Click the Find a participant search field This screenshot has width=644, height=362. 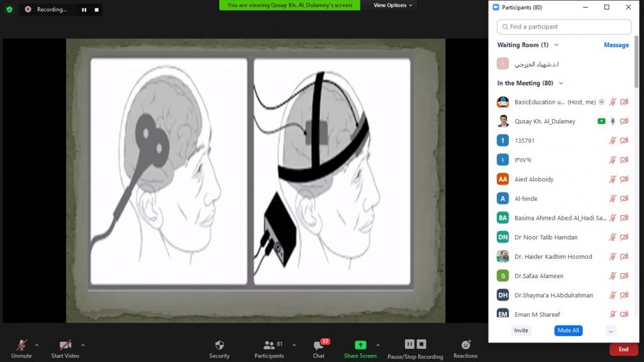coord(564,27)
